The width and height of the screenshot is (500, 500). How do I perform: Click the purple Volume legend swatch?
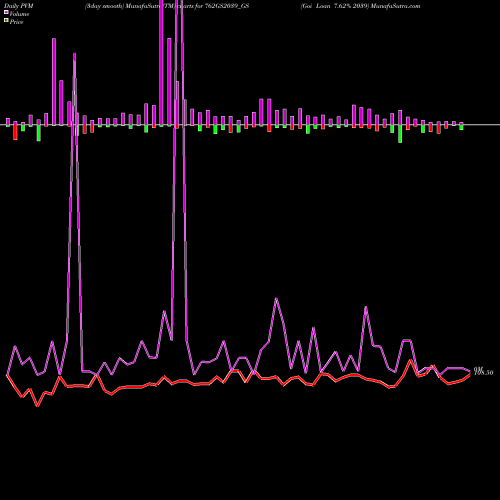pos(6,13)
